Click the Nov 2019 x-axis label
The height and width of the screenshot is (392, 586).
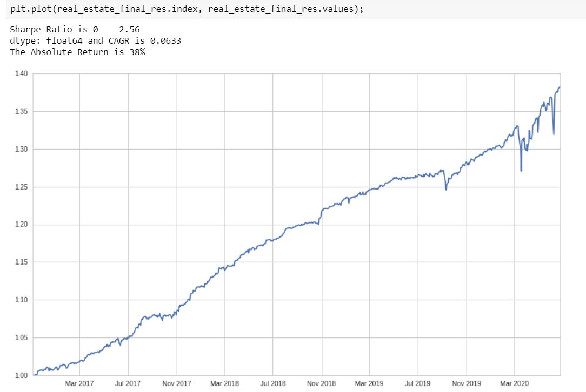[467, 383]
